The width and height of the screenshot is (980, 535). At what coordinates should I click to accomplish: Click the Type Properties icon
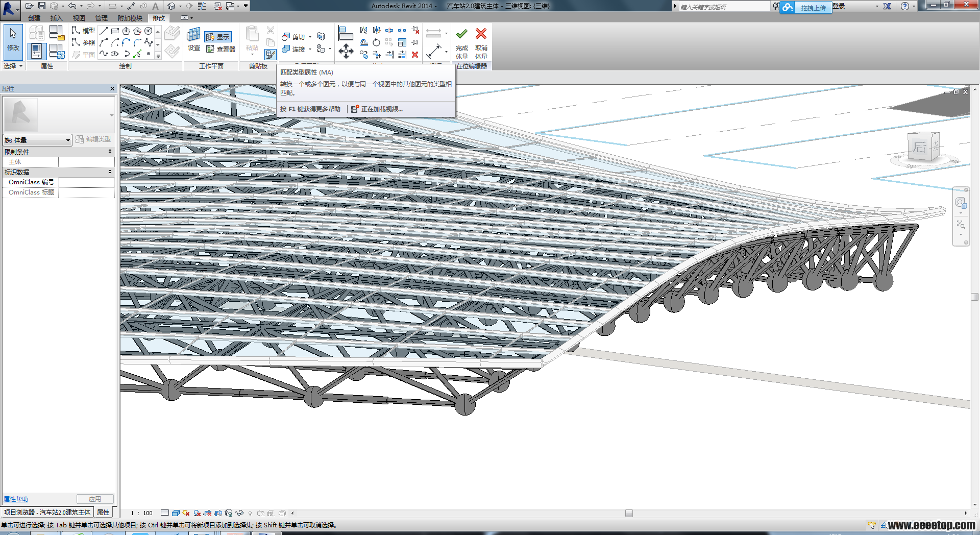point(37,33)
